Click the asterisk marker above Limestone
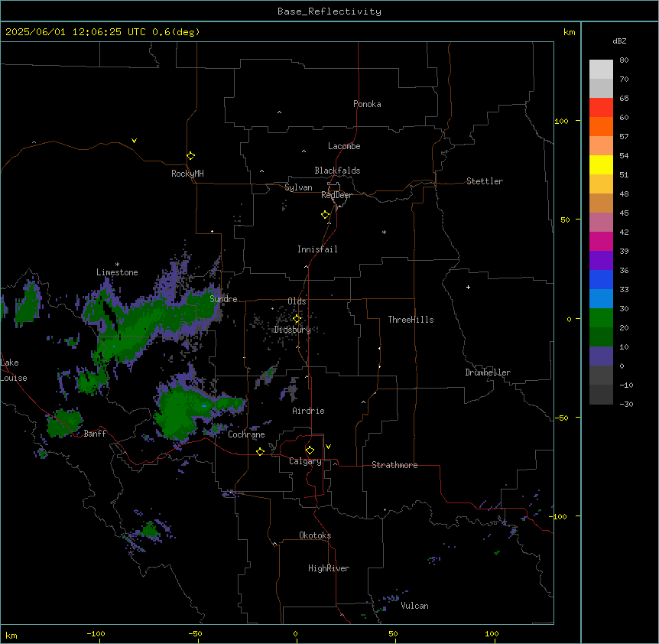The height and width of the screenshot is (644, 659). [117, 265]
